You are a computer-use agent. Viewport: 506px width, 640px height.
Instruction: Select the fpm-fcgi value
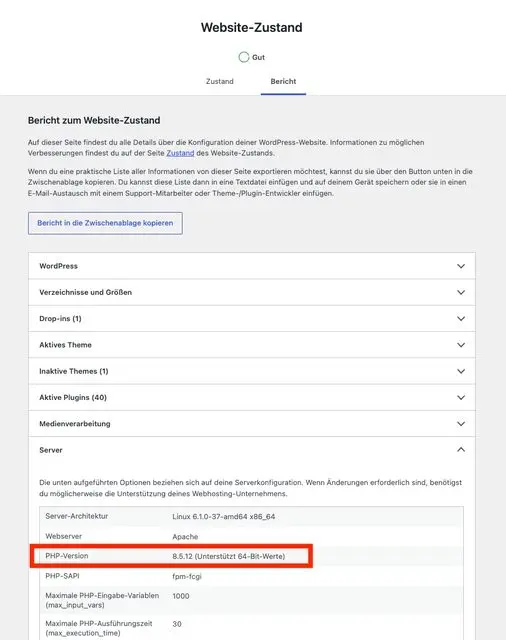point(187,576)
